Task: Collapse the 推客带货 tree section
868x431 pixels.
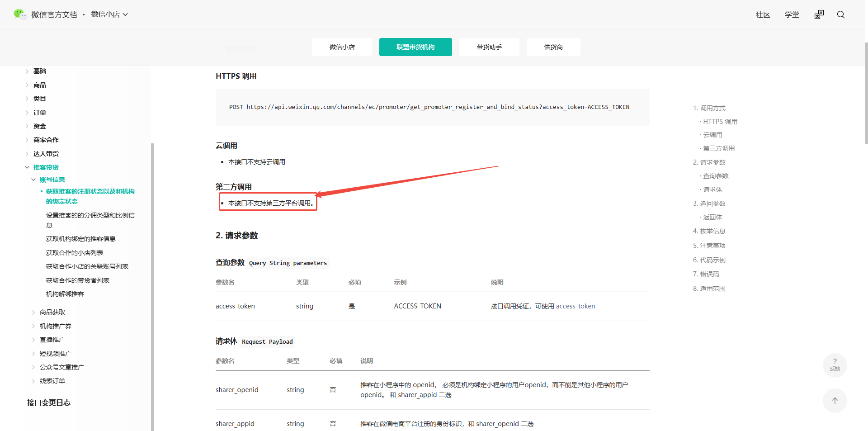Action: click(x=27, y=167)
